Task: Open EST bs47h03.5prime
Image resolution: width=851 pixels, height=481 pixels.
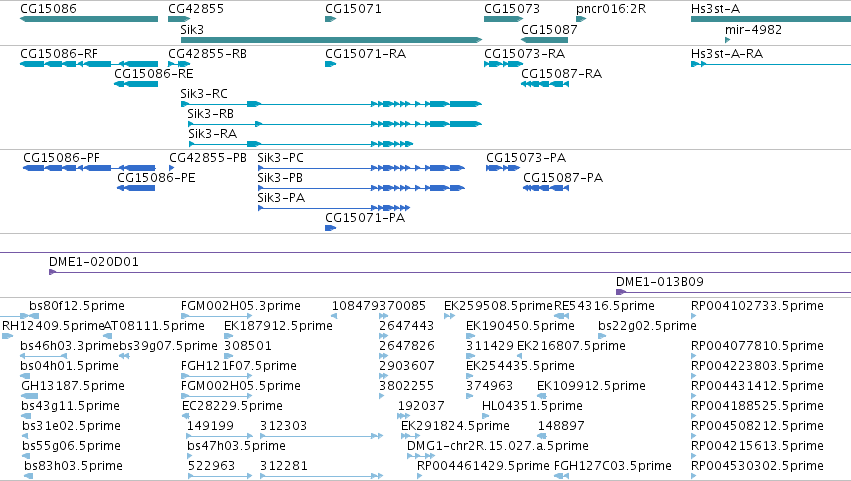Action: pyautogui.click(x=236, y=447)
